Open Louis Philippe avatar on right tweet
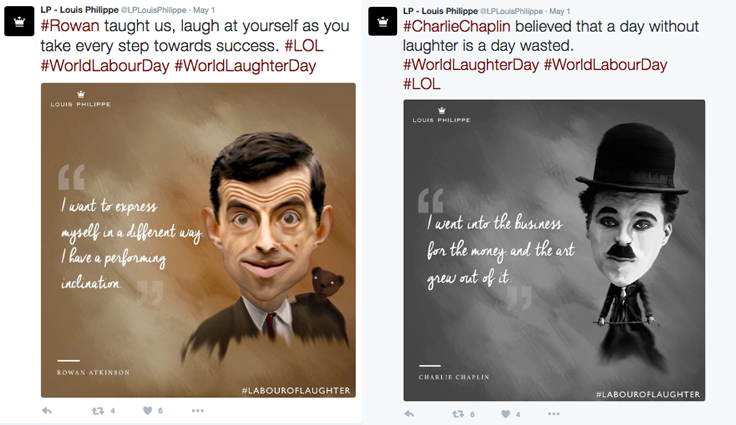The height and width of the screenshot is (425, 736). pos(383,21)
